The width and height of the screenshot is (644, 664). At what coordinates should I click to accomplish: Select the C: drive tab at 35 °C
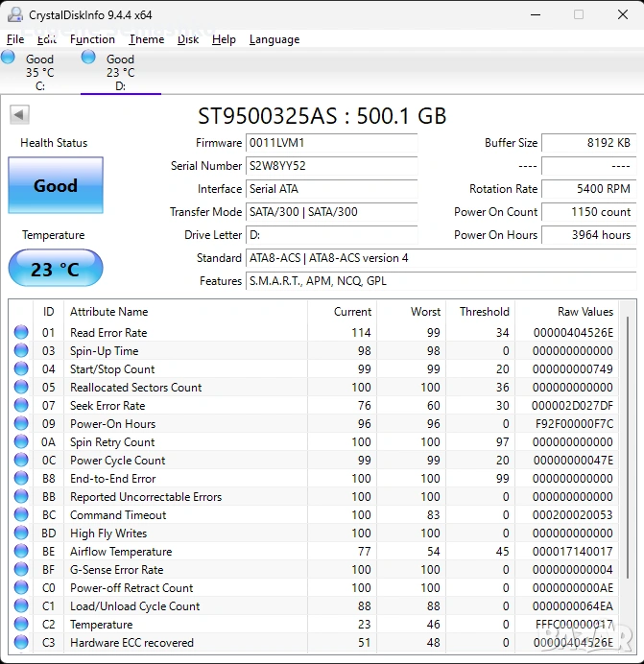click(38, 72)
